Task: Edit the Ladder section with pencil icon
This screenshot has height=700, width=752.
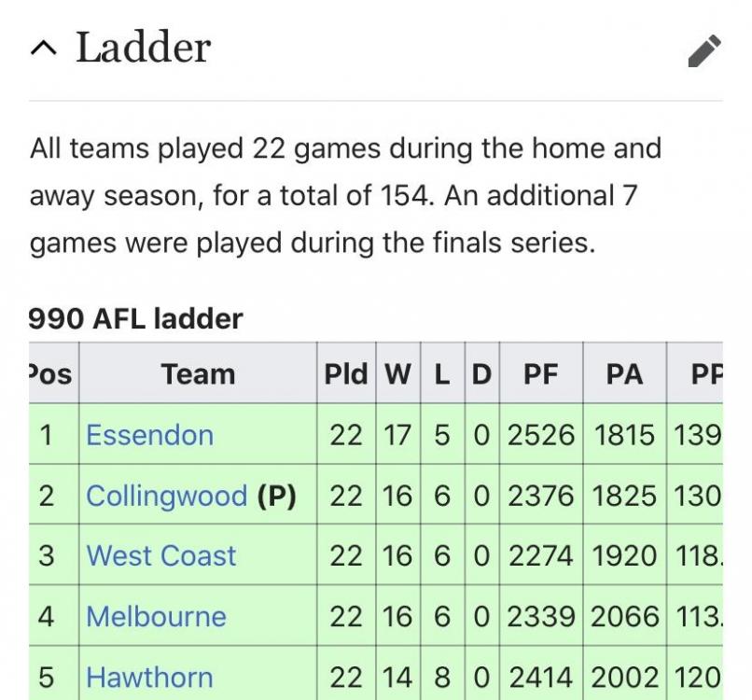Action: point(704,50)
